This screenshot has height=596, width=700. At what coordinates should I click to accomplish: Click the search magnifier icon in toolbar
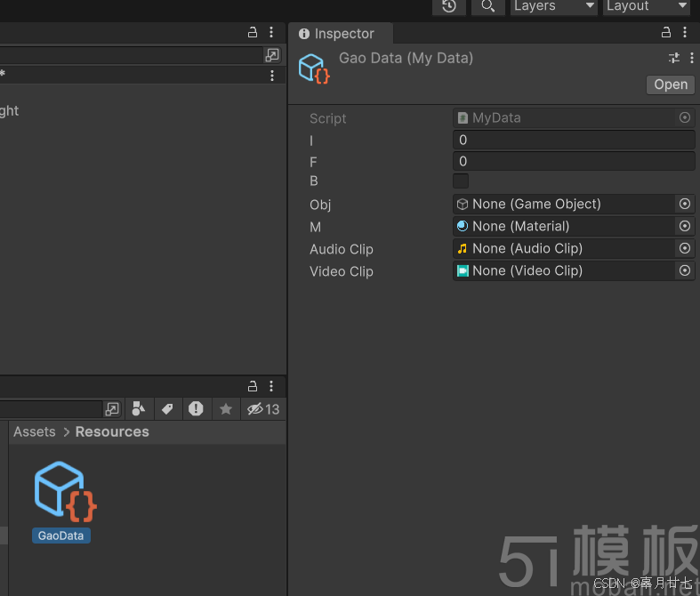pyautogui.click(x=487, y=6)
